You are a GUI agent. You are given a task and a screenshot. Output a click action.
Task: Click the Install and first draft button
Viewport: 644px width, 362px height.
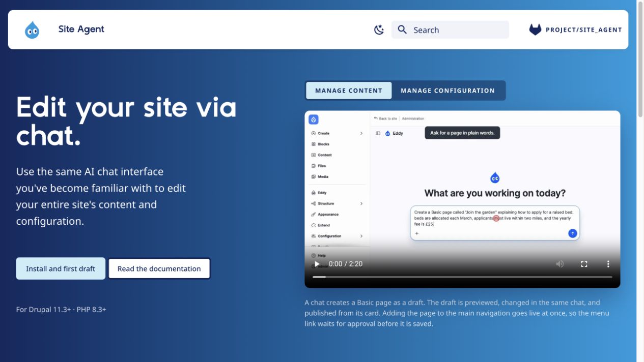[x=61, y=268]
